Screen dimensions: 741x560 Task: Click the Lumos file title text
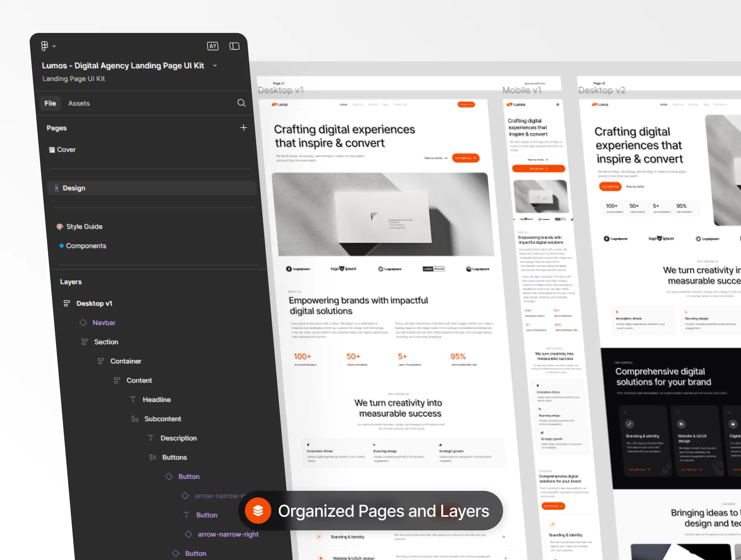[123, 66]
